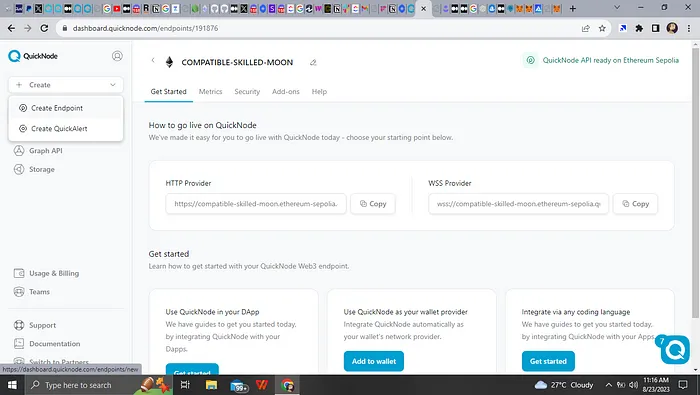Open the QuickNode chat widget

coord(675,350)
